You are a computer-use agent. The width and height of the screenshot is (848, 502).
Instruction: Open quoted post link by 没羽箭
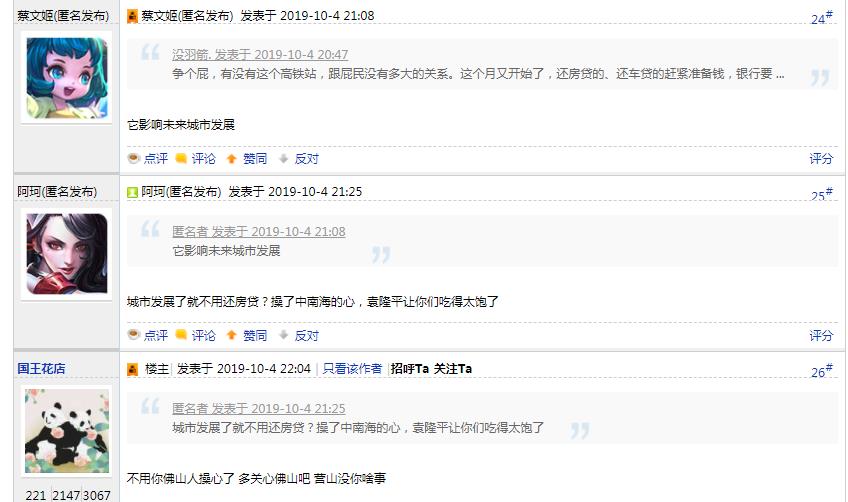pos(260,55)
